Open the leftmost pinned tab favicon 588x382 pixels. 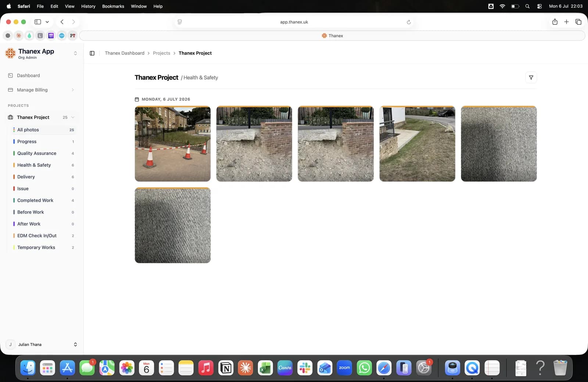pos(8,36)
